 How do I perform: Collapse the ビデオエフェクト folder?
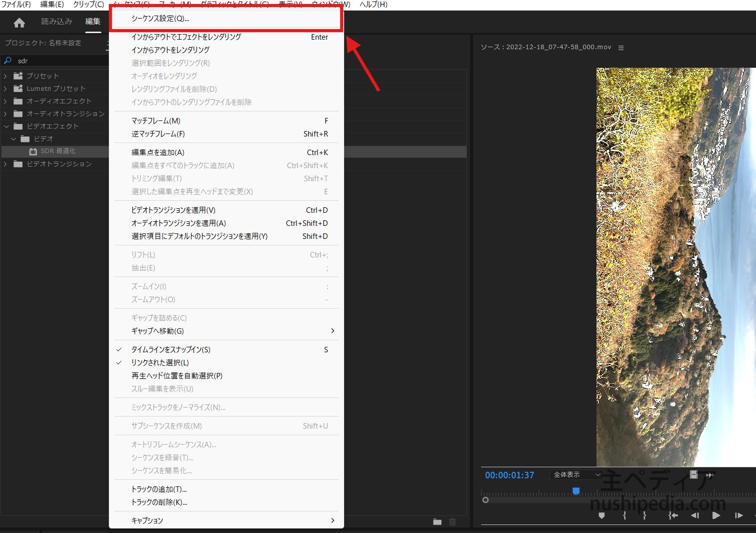[x=6, y=126]
